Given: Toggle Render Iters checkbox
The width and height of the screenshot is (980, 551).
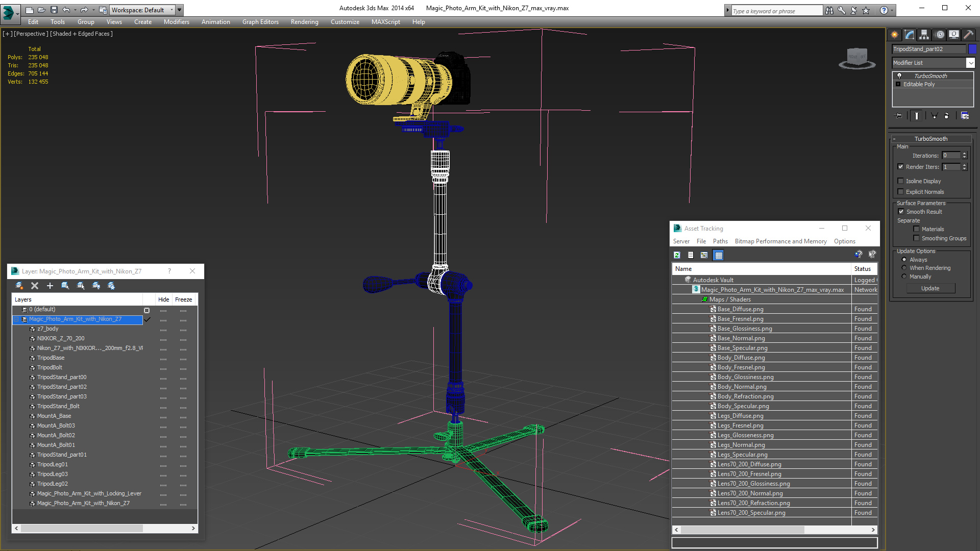Looking at the screenshot, I should [x=901, y=167].
